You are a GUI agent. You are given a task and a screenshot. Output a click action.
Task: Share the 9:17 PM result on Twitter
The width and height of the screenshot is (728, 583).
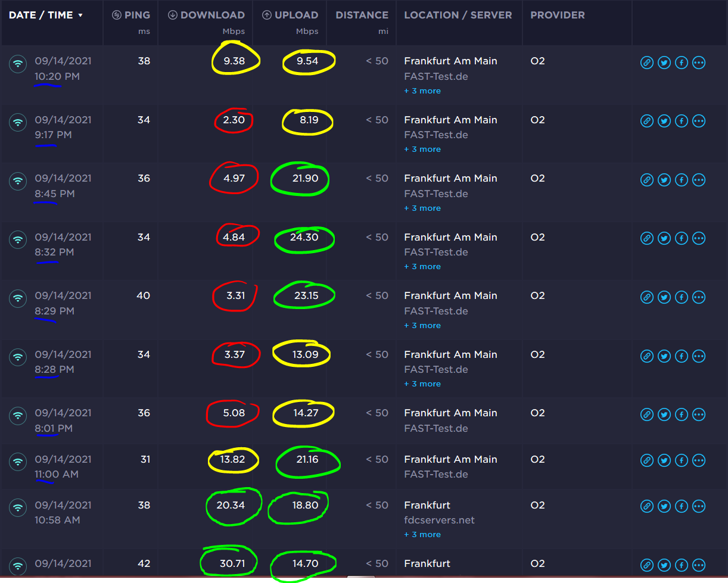[664, 121]
